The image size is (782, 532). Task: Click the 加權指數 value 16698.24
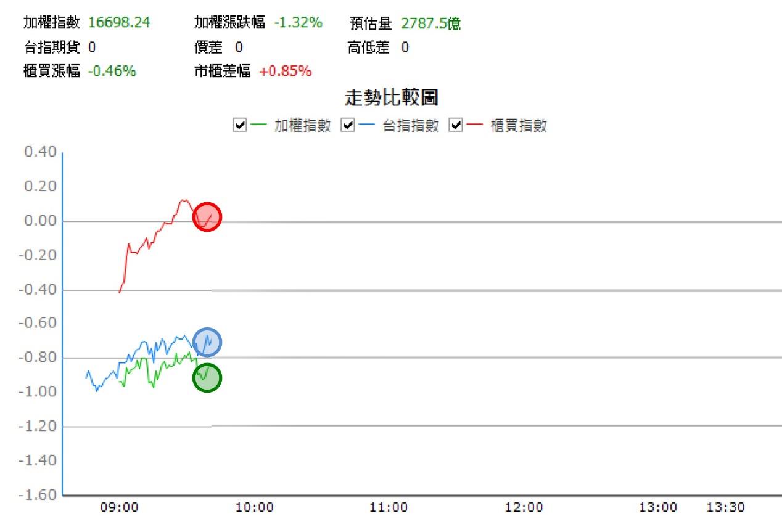click(x=119, y=23)
